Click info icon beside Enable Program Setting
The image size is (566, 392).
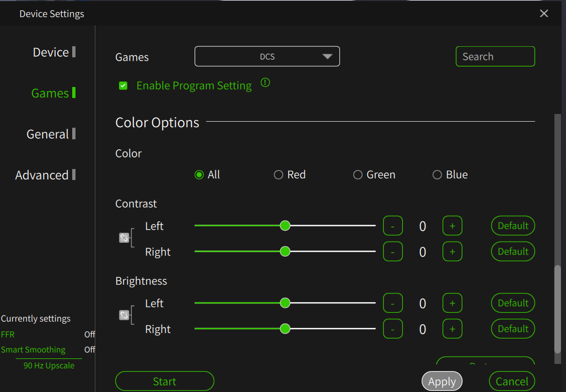(265, 83)
